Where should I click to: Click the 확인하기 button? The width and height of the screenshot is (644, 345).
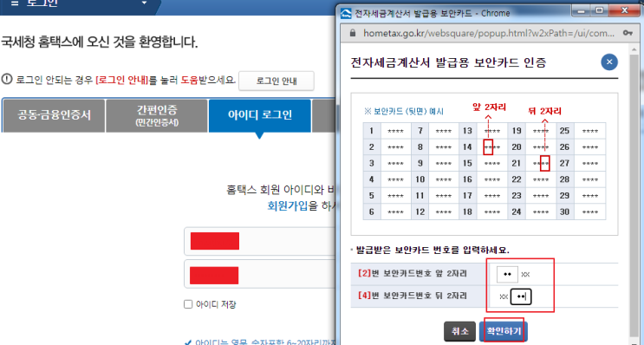pos(504,331)
